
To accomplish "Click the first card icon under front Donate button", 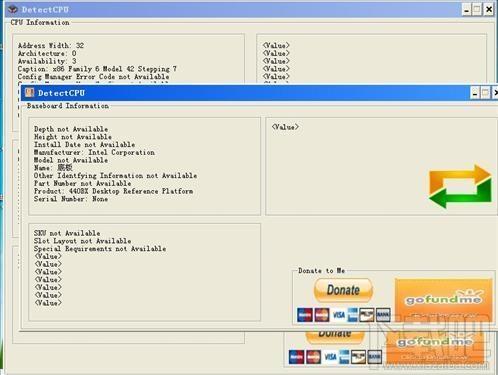I will pos(305,315).
